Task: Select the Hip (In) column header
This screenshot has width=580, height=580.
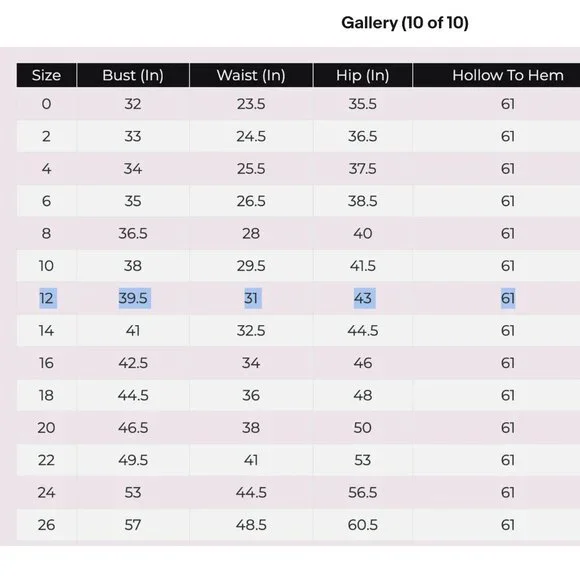Action: [x=362, y=75]
